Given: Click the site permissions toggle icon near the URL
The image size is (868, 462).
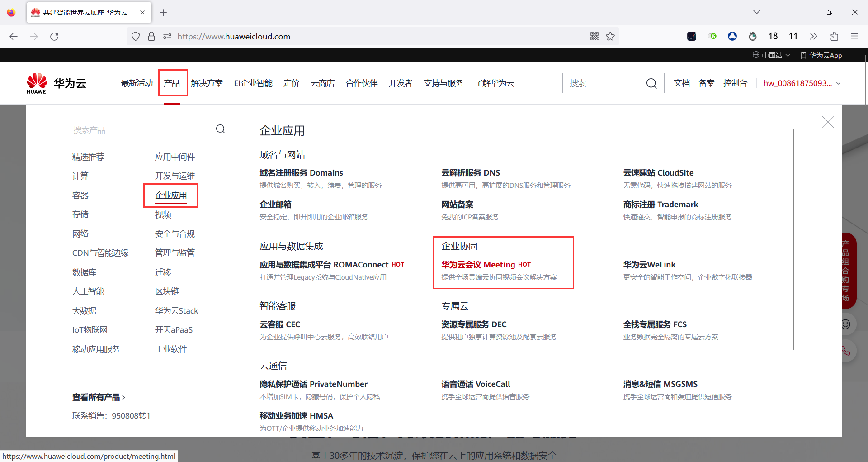Looking at the screenshot, I should pos(167,36).
